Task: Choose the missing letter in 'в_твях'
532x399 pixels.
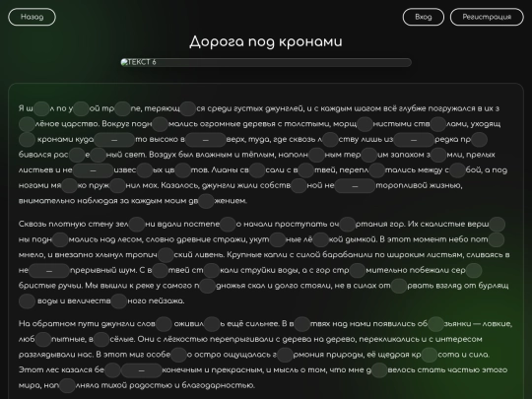Action: click(302, 324)
